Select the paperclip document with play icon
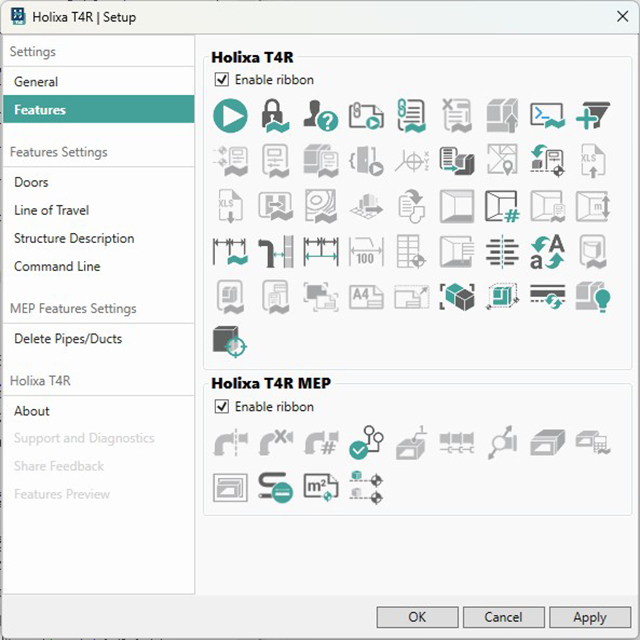 coord(366,116)
